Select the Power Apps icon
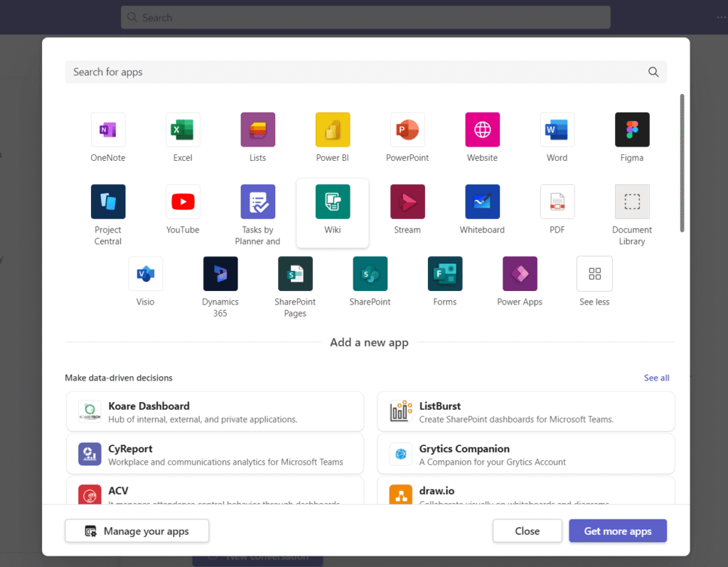 [520, 274]
